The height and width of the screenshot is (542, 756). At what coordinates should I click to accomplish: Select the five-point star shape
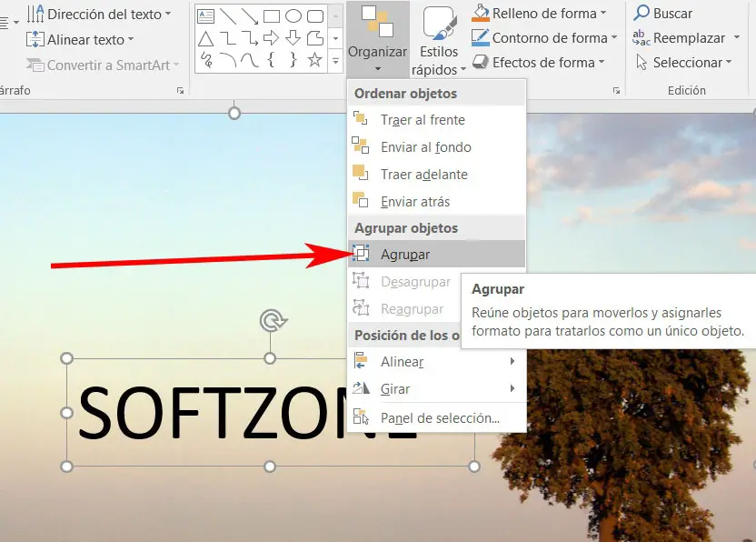[x=315, y=60]
